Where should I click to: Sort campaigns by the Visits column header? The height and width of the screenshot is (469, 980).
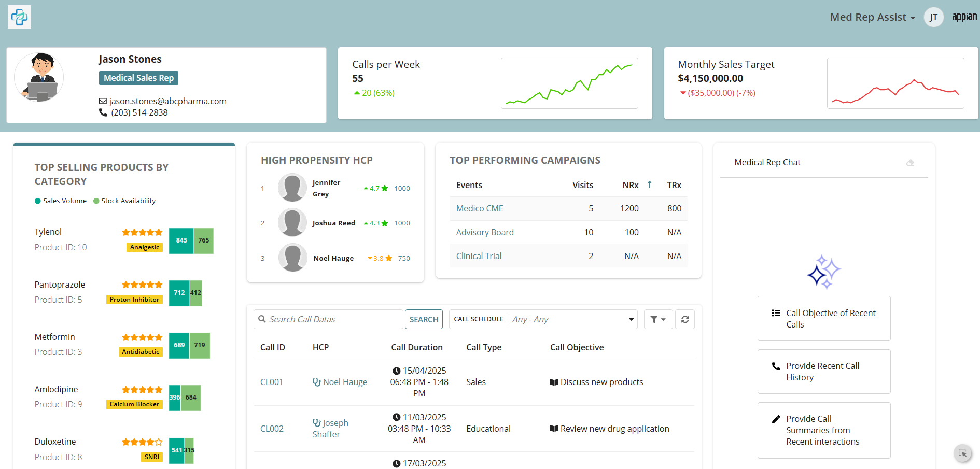coord(583,185)
